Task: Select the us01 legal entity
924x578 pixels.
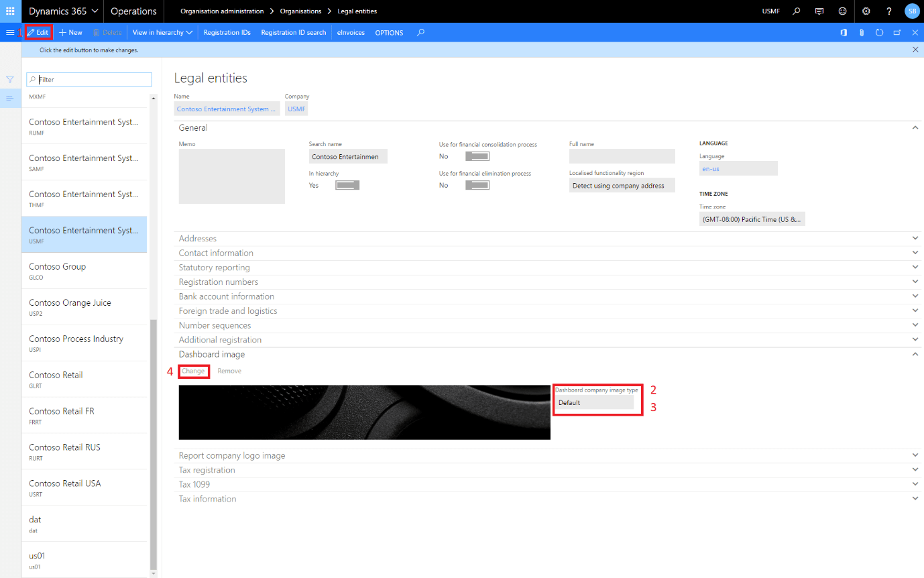Action: pyautogui.click(x=84, y=560)
